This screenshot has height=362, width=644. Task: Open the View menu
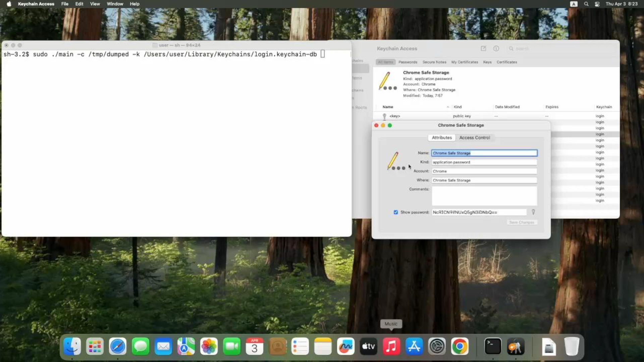click(95, 4)
